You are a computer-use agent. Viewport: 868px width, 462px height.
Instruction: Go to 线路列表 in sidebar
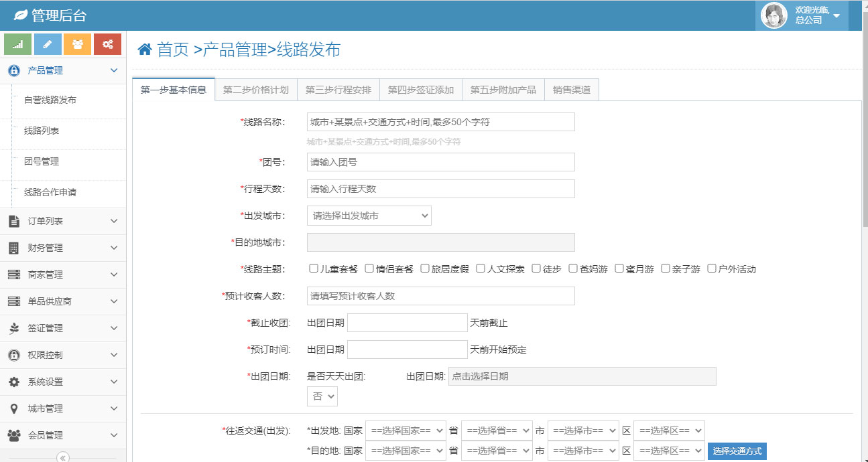pos(42,131)
